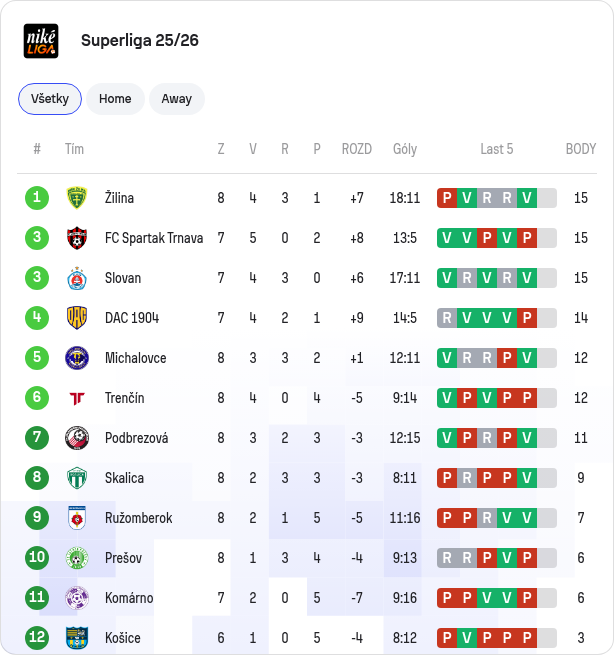Select the Away standings tab

(177, 99)
